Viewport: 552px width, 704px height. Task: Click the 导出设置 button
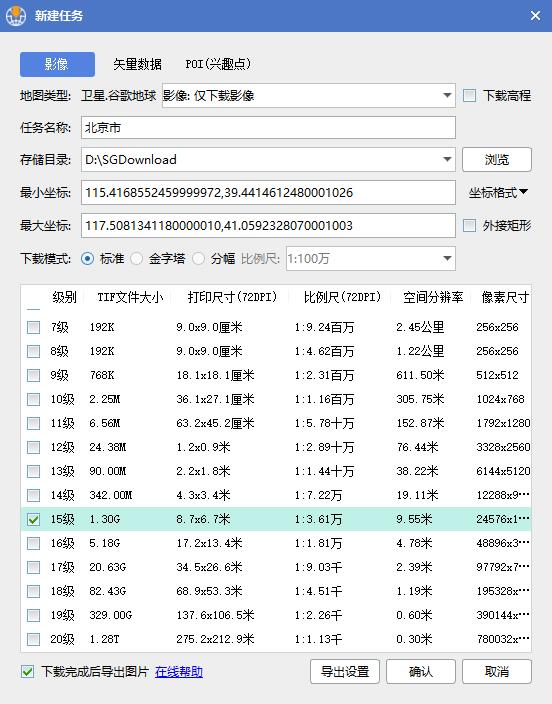point(345,672)
